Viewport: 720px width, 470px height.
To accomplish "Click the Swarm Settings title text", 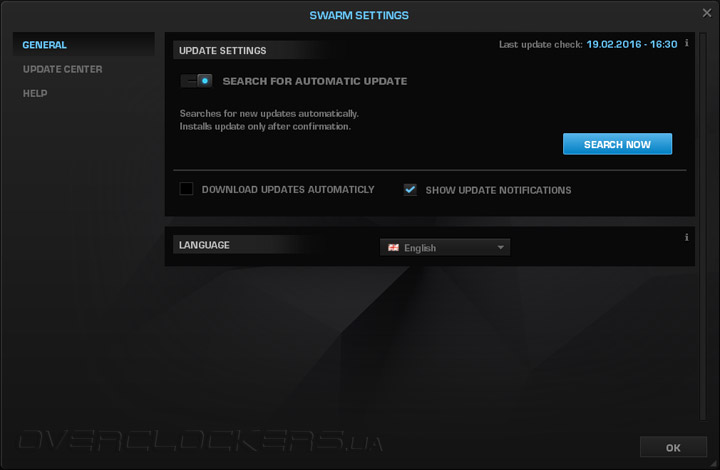I will pyautogui.click(x=359, y=16).
